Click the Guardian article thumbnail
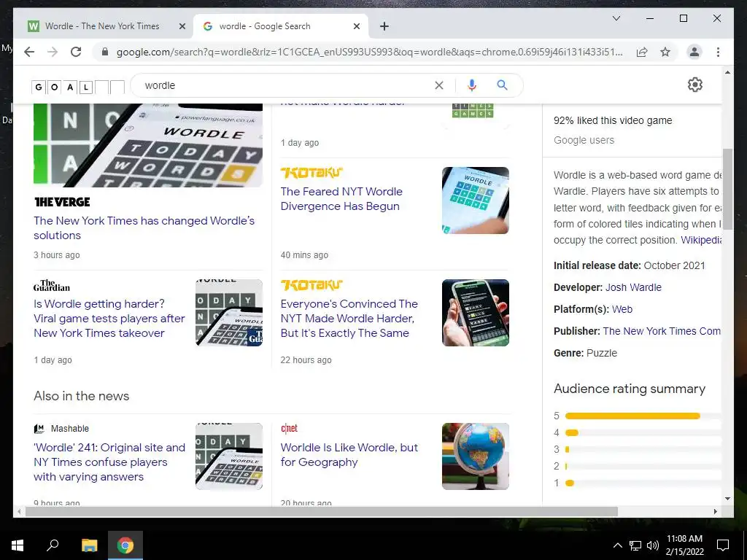This screenshot has height=560, width=747. coord(228,313)
